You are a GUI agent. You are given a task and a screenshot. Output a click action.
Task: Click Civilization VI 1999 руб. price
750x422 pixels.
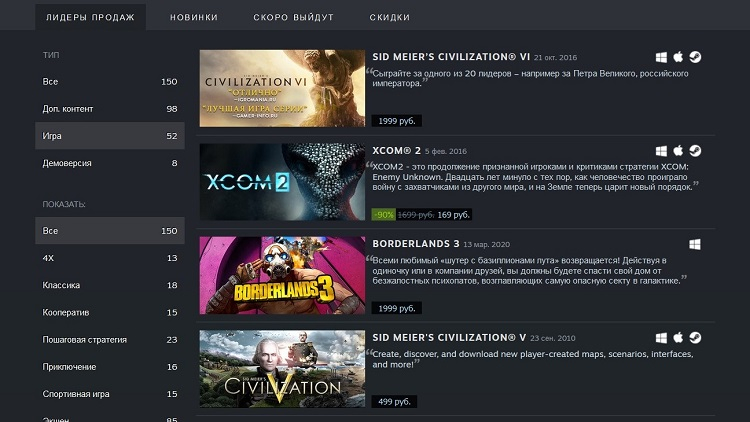tap(397, 121)
